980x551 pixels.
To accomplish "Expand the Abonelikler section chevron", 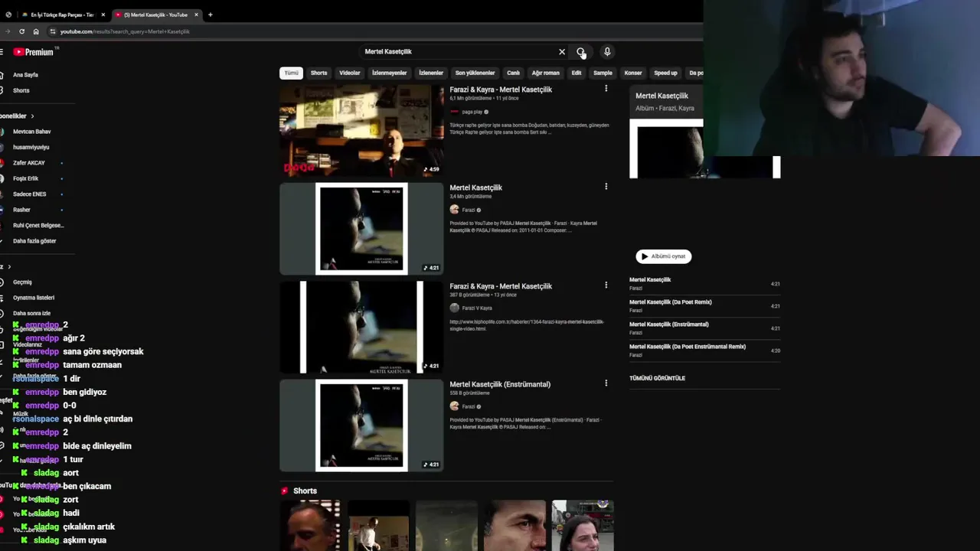I will pyautogui.click(x=32, y=116).
